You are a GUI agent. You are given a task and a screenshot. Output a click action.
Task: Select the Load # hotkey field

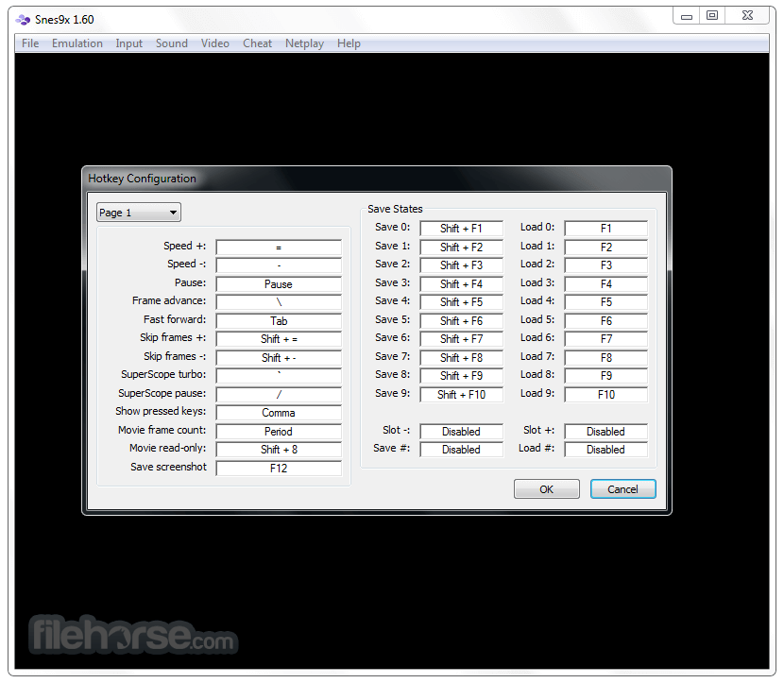click(x=606, y=450)
